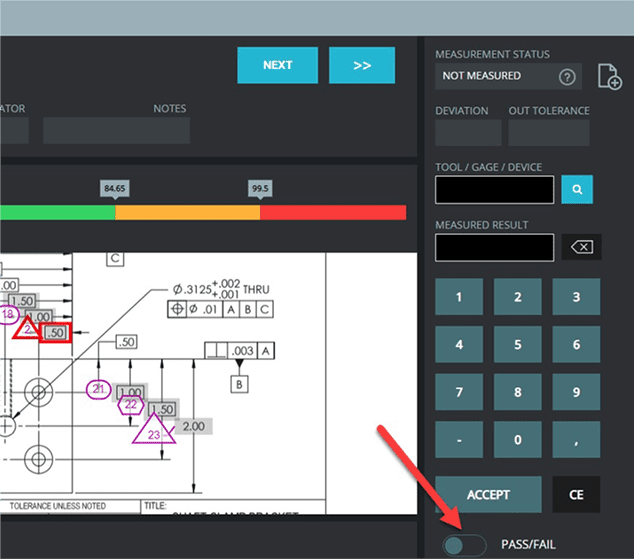Viewport: 634px width, 559px height.
Task: Select red triangle balloon 2
Action: tap(27, 328)
